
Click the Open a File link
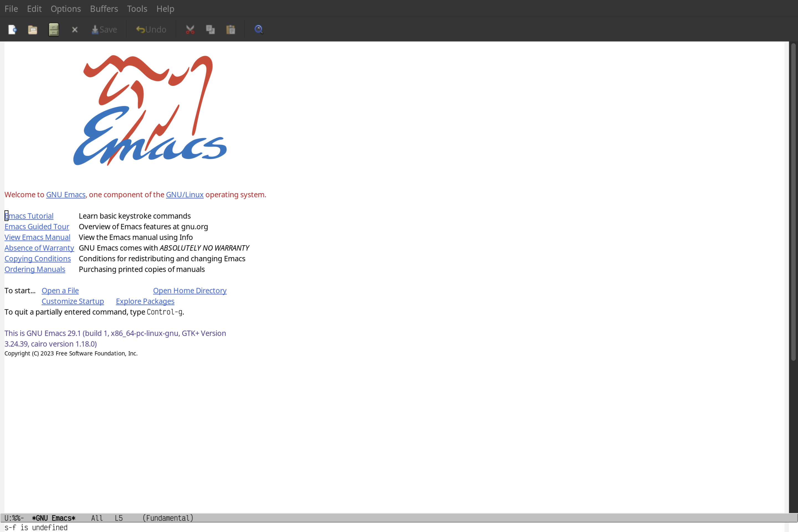coord(60,290)
